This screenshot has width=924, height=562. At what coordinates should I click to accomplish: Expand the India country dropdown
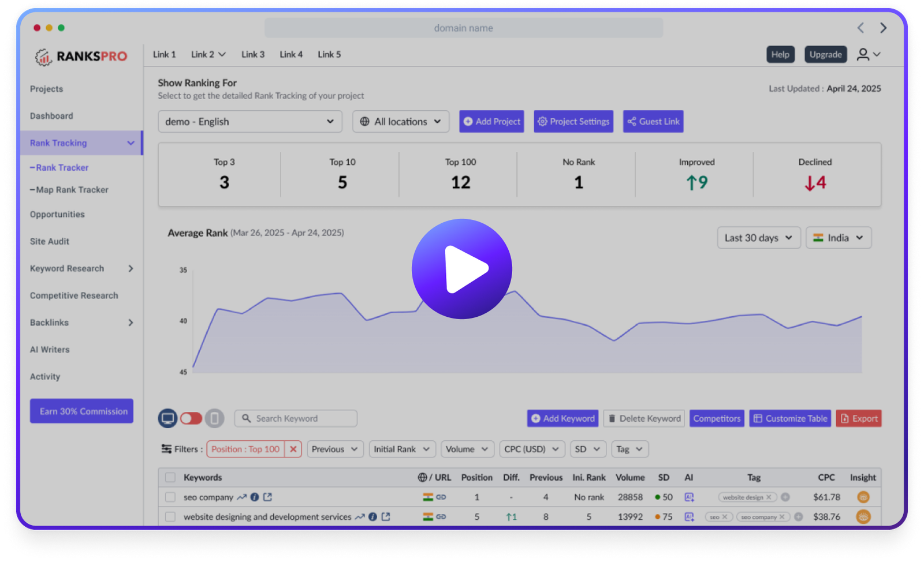point(838,238)
